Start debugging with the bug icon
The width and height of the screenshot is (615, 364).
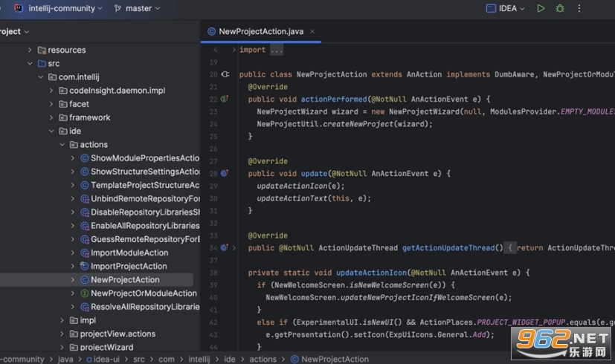point(560,8)
